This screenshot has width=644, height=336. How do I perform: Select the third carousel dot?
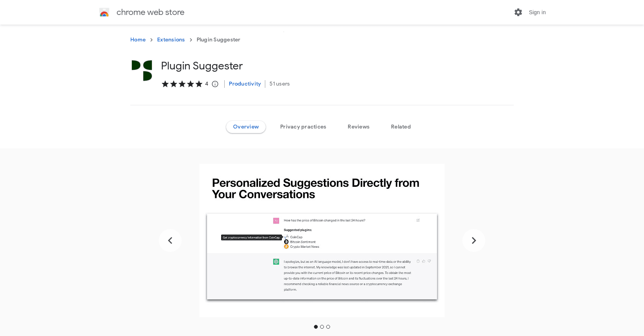(328, 326)
